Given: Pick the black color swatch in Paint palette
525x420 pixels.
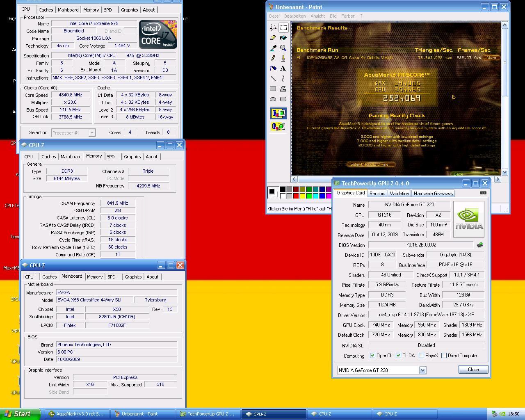Looking at the screenshot, I should point(283,189).
